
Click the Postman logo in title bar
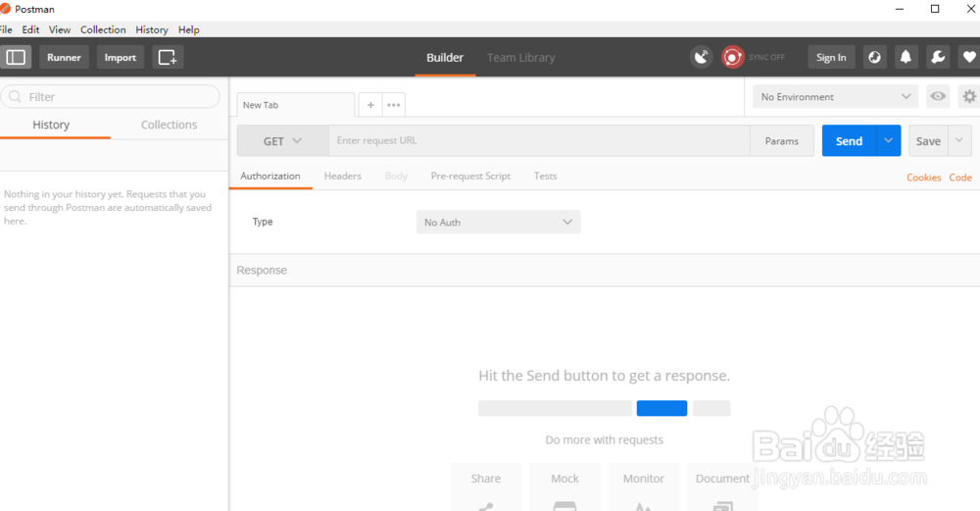(6, 8)
